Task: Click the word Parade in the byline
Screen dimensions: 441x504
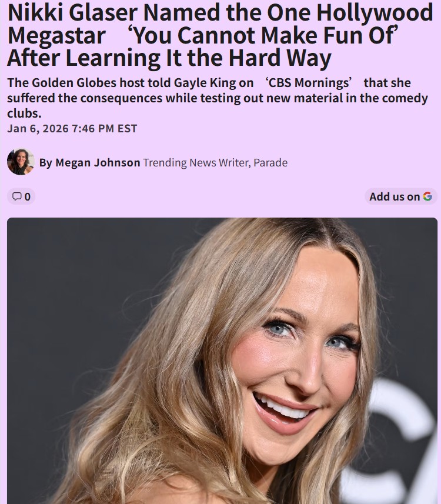Action: (270, 163)
